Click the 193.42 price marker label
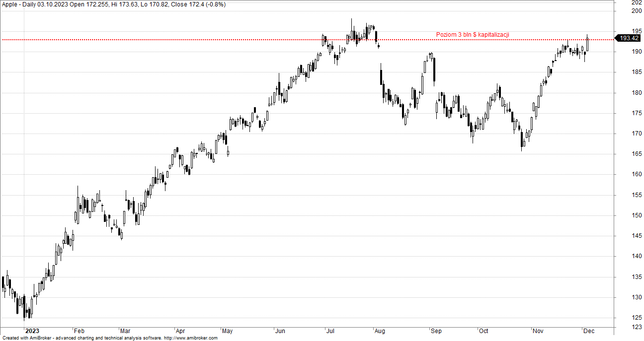644x341 pixels. pos(629,38)
